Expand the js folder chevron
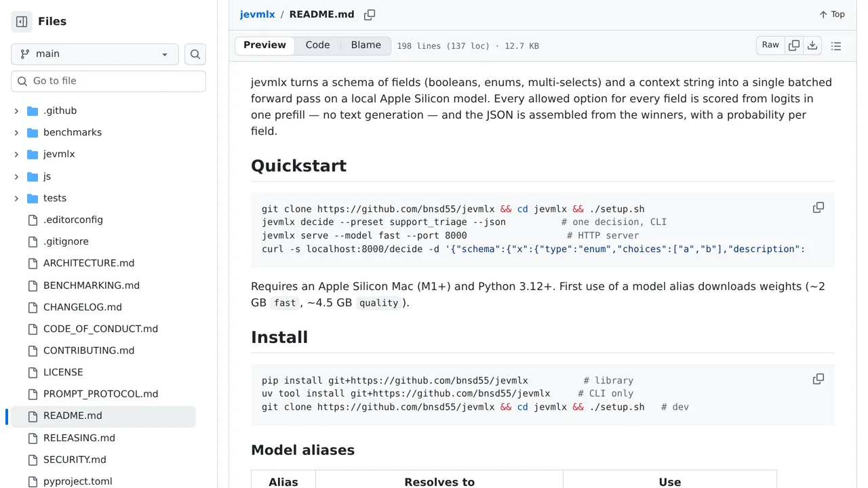This screenshot has width=868, height=488. point(16,176)
